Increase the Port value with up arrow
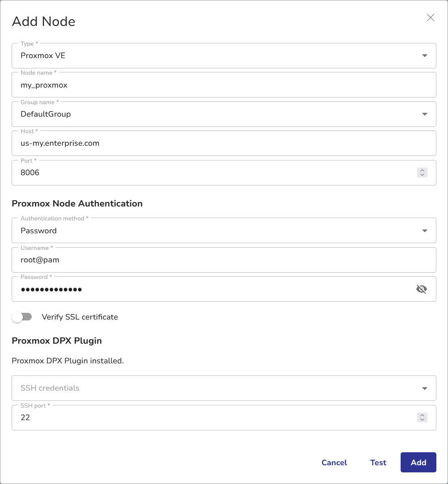The width and height of the screenshot is (448, 484). 422,170
